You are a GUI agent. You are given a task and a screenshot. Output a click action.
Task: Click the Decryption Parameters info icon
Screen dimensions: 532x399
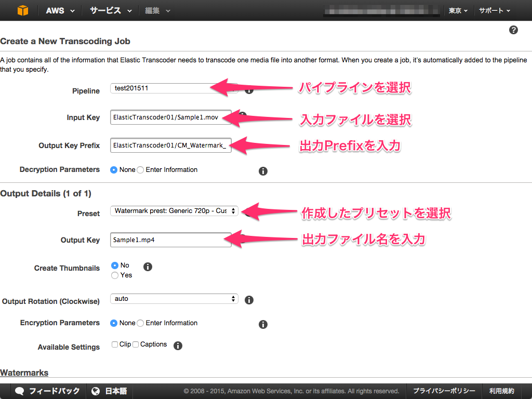(x=263, y=171)
